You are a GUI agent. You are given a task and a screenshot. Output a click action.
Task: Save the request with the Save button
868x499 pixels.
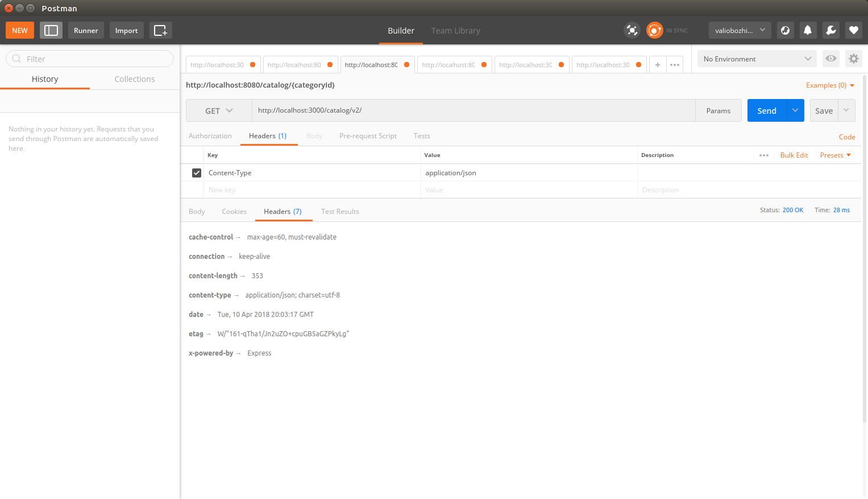point(824,110)
